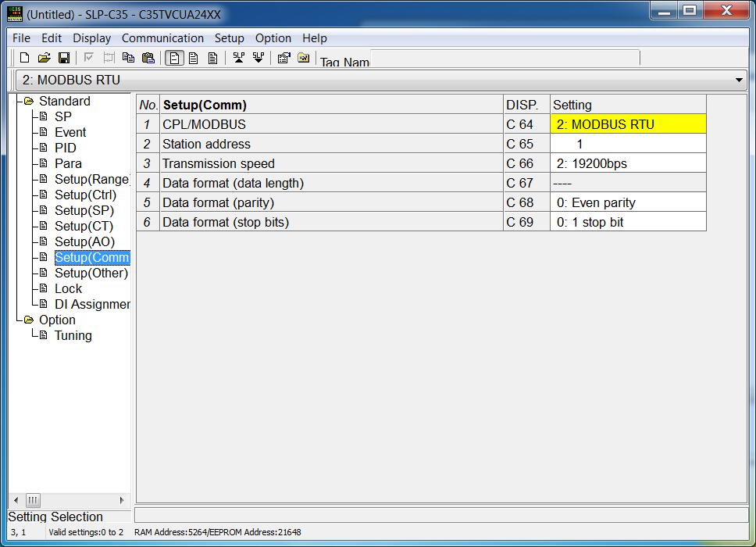This screenshot has width=756, height=547.
Task: Open the Display menu
Action: [x=91, y=38]
